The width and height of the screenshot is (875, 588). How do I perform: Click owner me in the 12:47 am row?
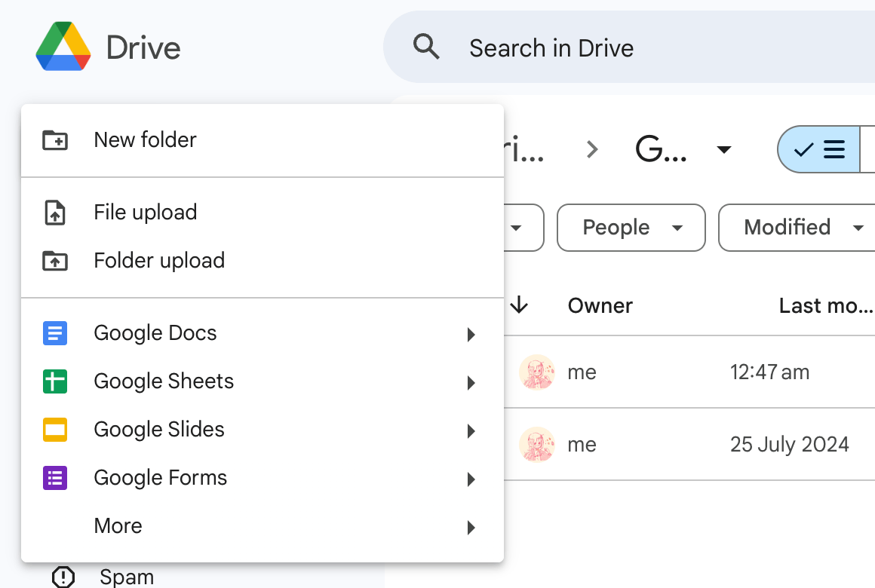point(582,372)
